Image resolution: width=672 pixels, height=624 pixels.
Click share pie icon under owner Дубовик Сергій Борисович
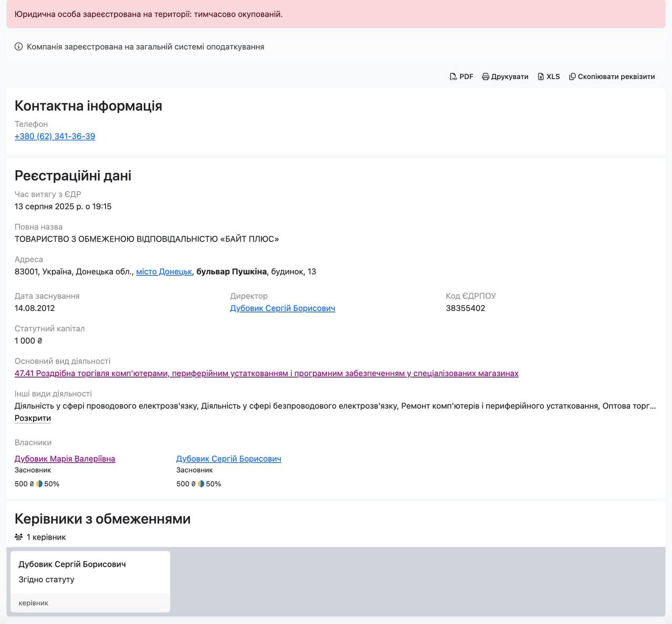(201, 484)
